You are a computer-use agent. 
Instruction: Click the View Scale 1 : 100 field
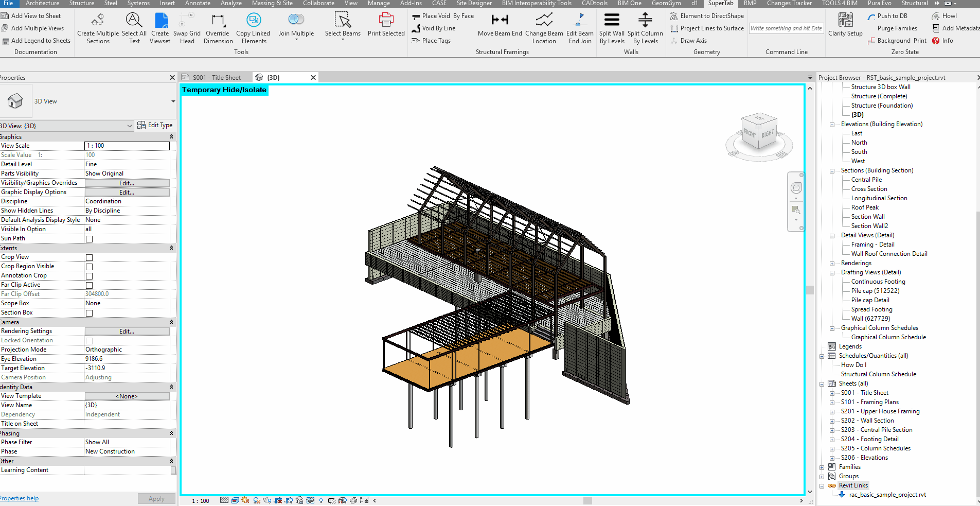tap(127, 146)
